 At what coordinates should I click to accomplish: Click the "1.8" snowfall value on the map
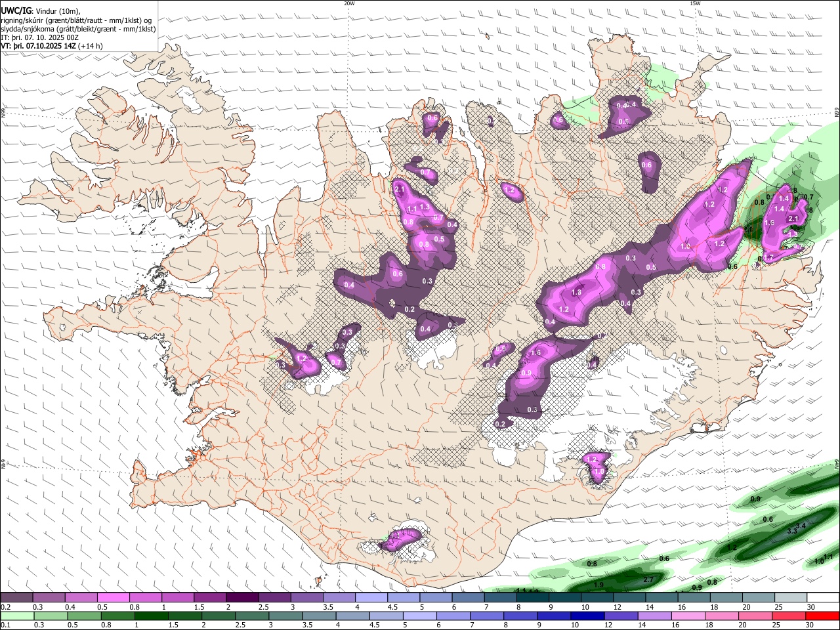(x=577, y=293)
